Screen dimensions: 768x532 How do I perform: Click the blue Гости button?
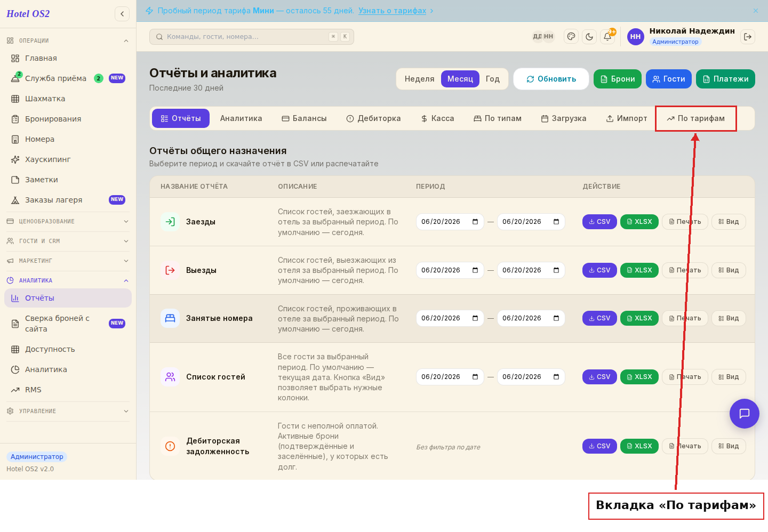669,79
